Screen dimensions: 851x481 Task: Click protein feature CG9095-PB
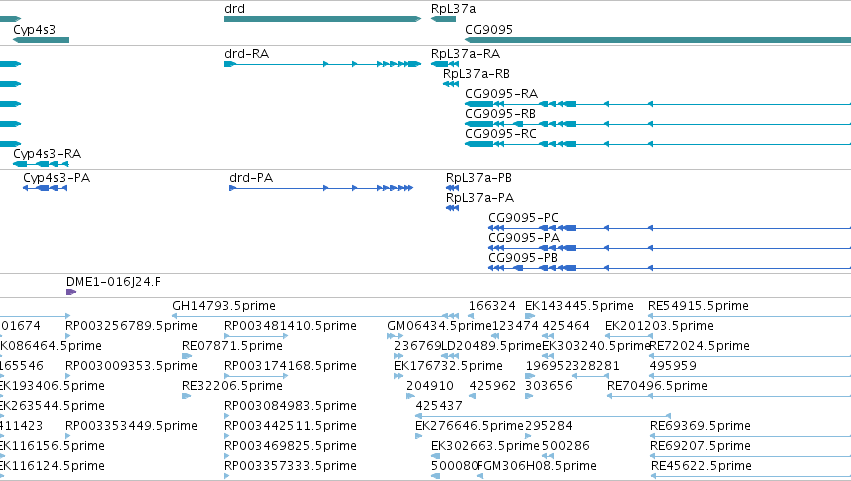point(669,268)
